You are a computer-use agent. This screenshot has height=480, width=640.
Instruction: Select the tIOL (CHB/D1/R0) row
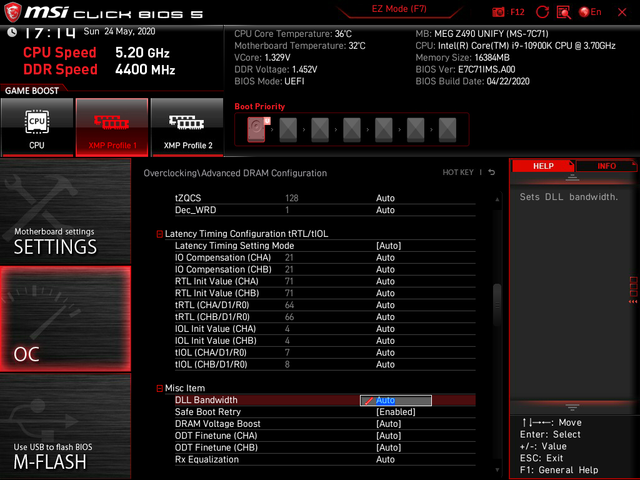[x=325, y=364]
